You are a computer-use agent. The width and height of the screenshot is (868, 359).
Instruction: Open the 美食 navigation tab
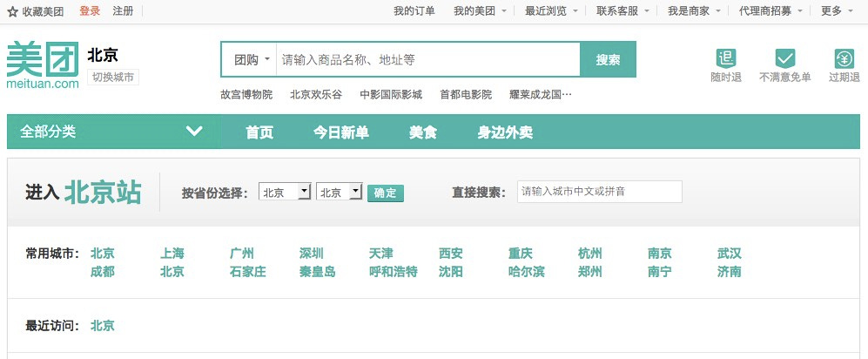(x=423, y=132)
